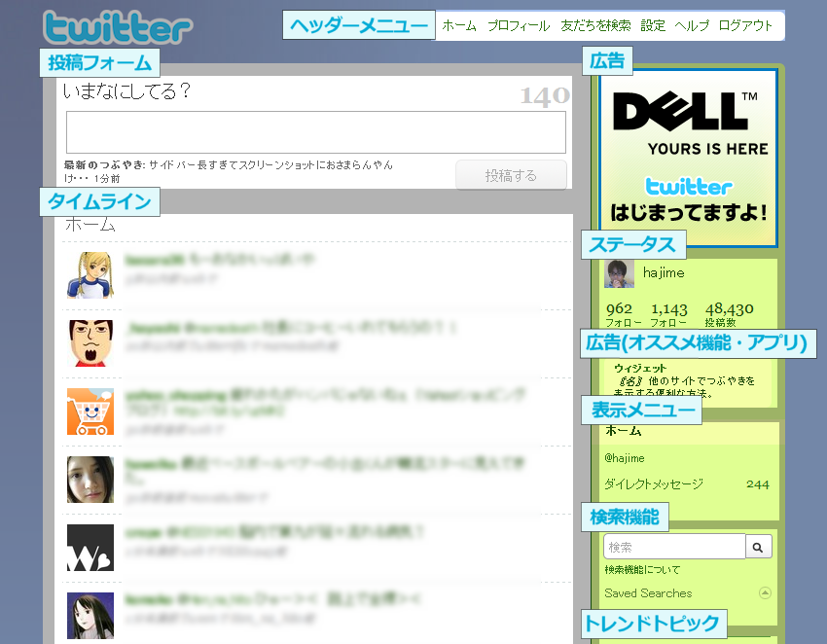
Task: Open the ウィジェット promotion link
Action: point(640,368)
